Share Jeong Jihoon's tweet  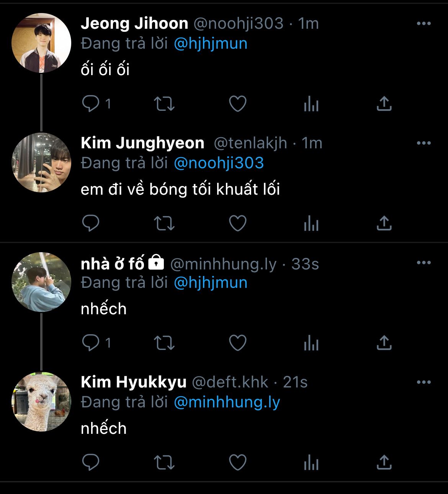pos(384,104)
